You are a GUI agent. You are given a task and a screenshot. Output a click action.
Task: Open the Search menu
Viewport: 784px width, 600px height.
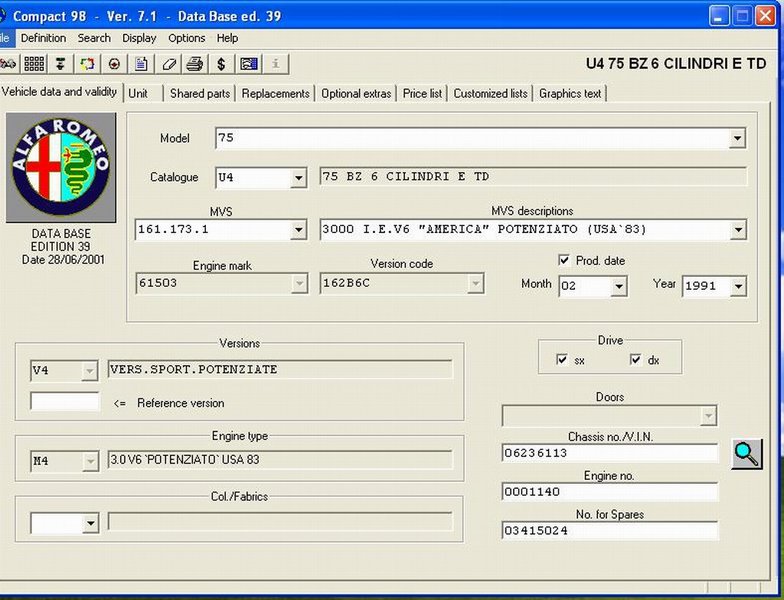click(x=94, y=38)
